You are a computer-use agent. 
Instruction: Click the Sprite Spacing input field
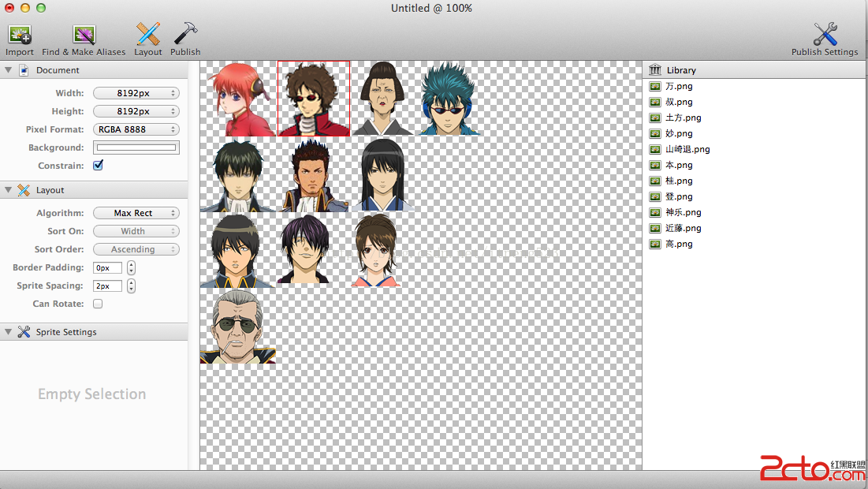(107, 286)
